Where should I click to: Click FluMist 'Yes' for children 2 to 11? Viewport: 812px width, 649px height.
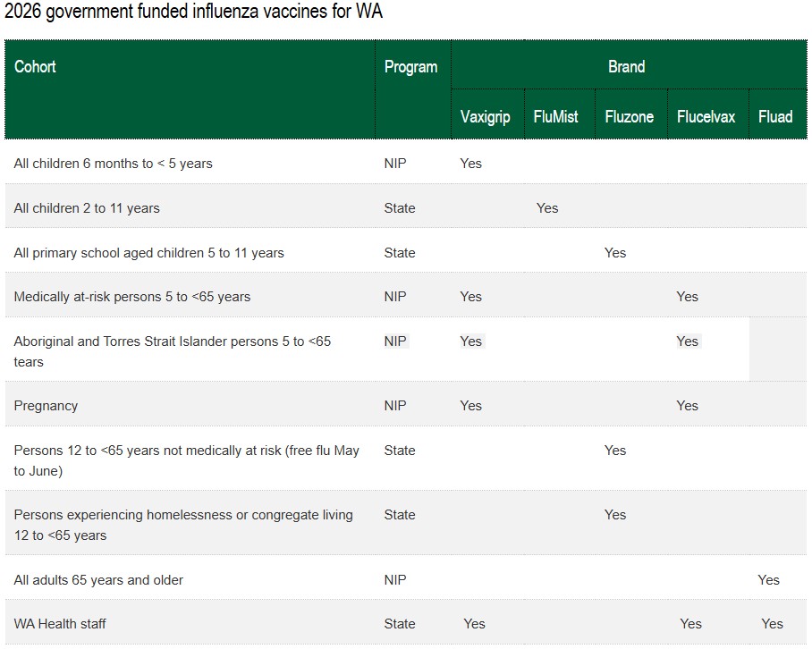click(x=546, y=208)
